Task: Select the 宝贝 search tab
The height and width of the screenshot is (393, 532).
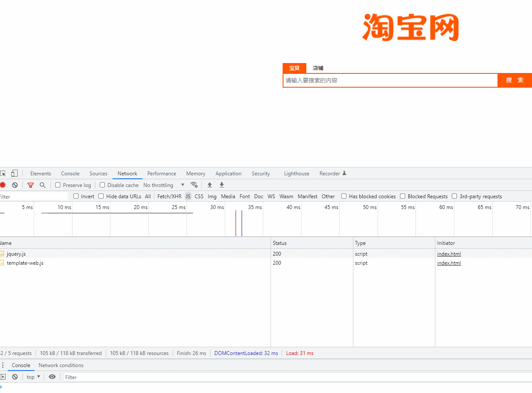Action: [294, 68]
